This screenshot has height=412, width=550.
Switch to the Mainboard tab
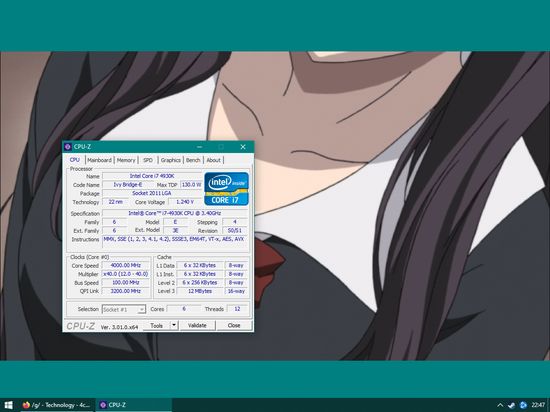tap(99, 160)
